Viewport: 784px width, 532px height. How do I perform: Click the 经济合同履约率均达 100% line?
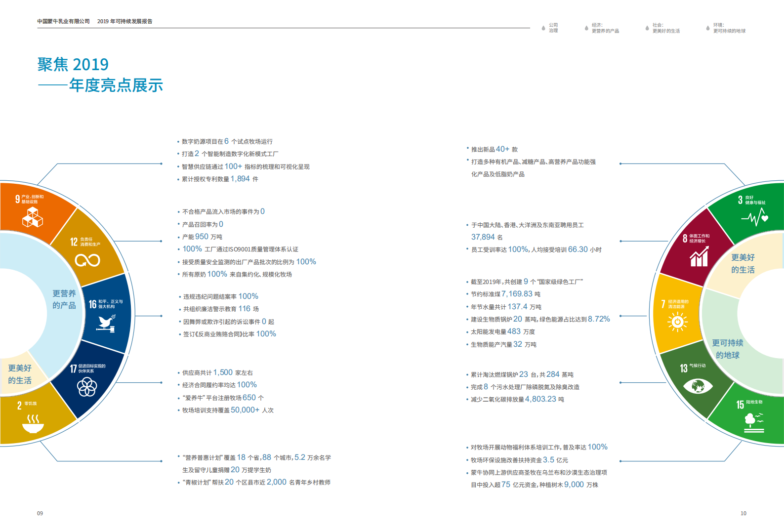pyautogui.click(x=219, y=385)
